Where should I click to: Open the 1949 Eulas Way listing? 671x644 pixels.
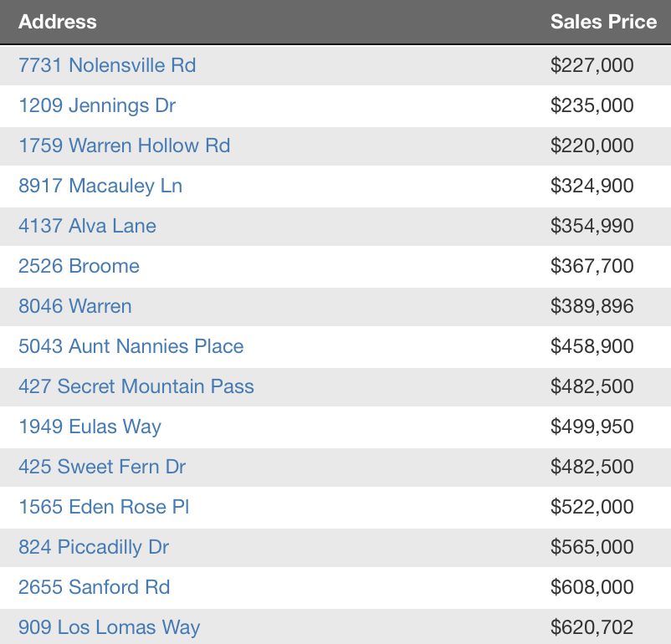click(x=90, y=427)
